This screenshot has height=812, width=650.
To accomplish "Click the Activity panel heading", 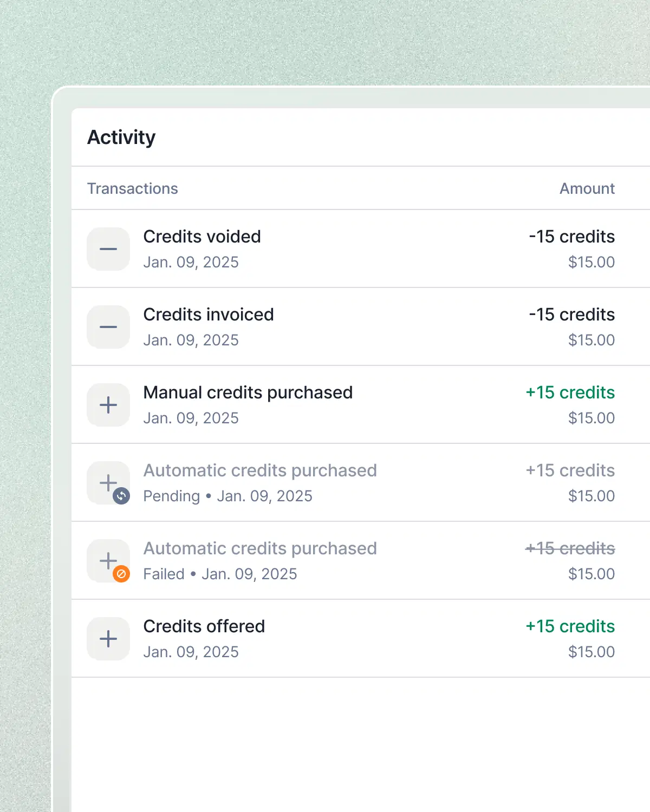I will click(121, 137).
